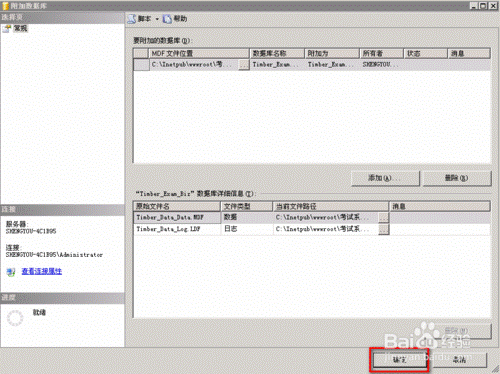This screenshot has height=374, width=500.
Task: Cancel the dialog with 取消
Action: [x=460, y=360]
